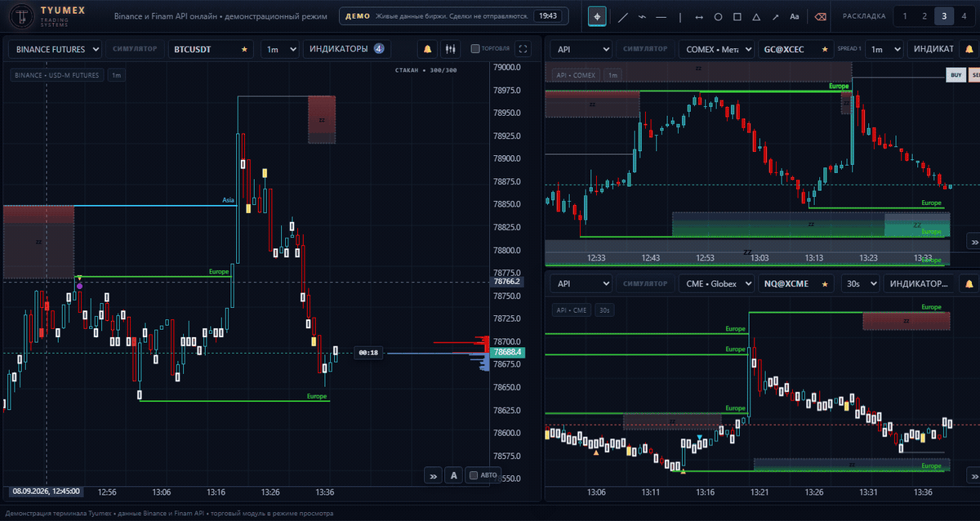The height and width of the screenshot is (521, 980).
Task: Open the API source dropdown in NQ panel
Action: (x=581, y=283)
